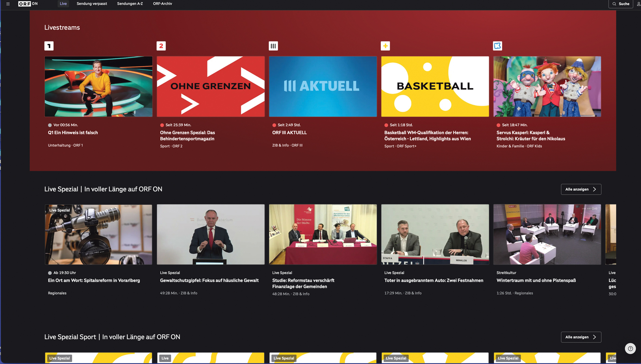Open the Gewaltschutzgipfel speaker thumbnail
Image resolution: width=641 pixels, height=364 pixels.
[211, 235]
